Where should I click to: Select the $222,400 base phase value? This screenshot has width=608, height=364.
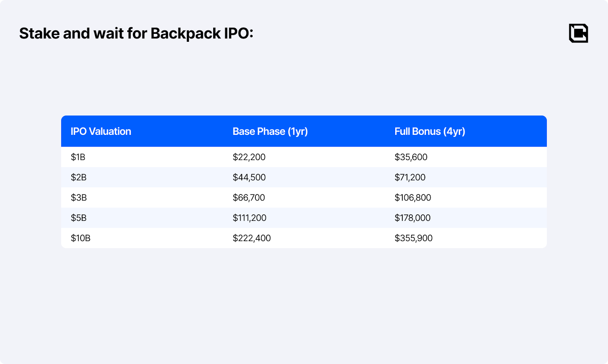pos(252,238)
